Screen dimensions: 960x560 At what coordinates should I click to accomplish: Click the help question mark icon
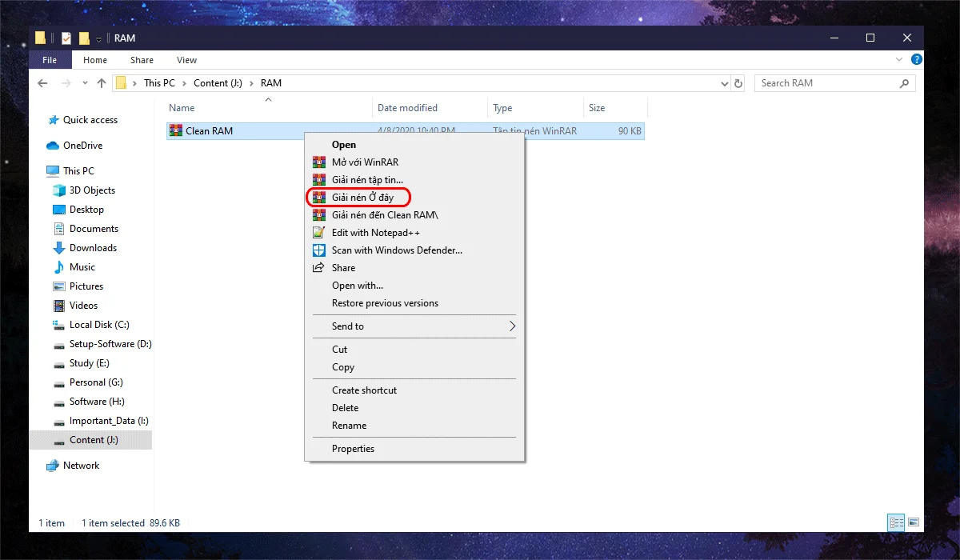click(917, 60)
